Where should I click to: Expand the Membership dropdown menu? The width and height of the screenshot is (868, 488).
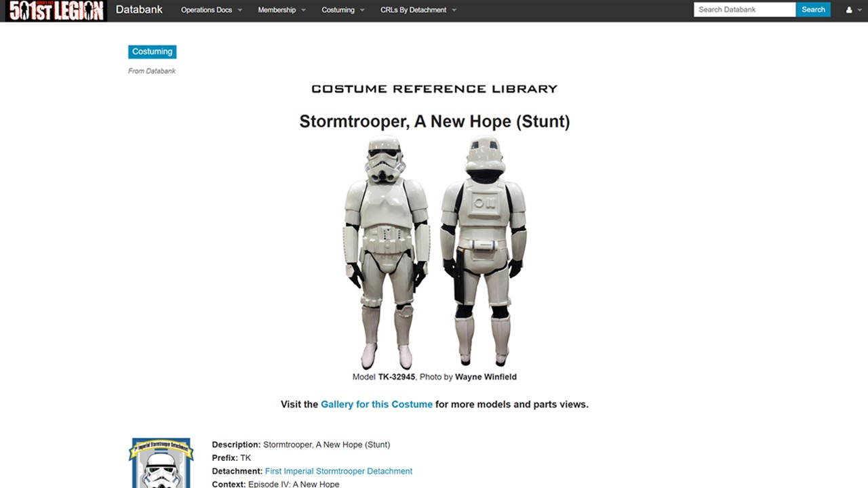coord(281,10)
